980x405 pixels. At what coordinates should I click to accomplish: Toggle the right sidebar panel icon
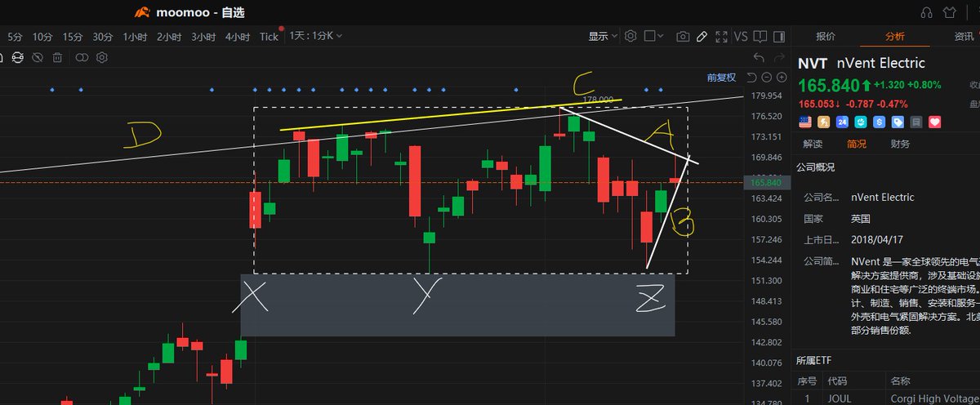pyautogui.click(x=777, y=36)
